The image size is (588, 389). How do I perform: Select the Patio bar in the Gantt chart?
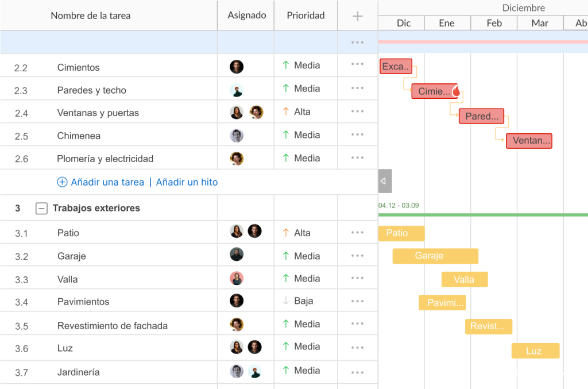coord(401,233)
